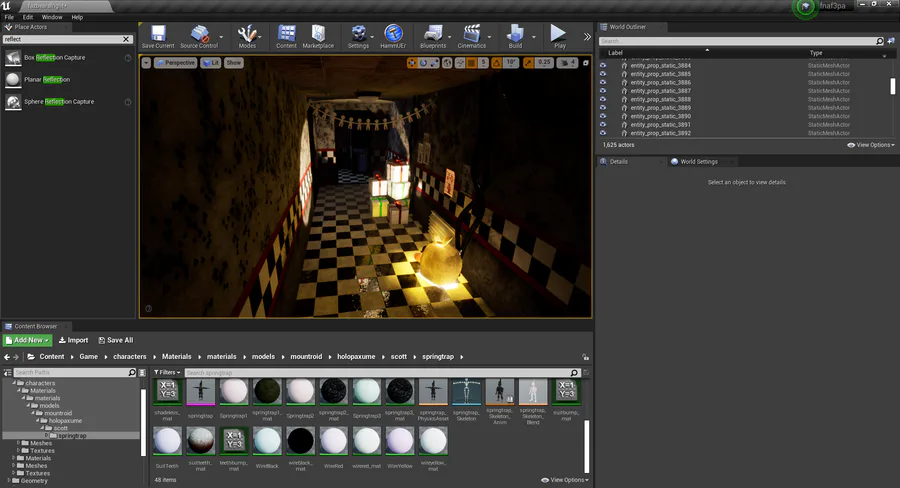Hide entity_prop_static_3886 using its eye icon
The image size is (900, 488).
tap(603, 83)
